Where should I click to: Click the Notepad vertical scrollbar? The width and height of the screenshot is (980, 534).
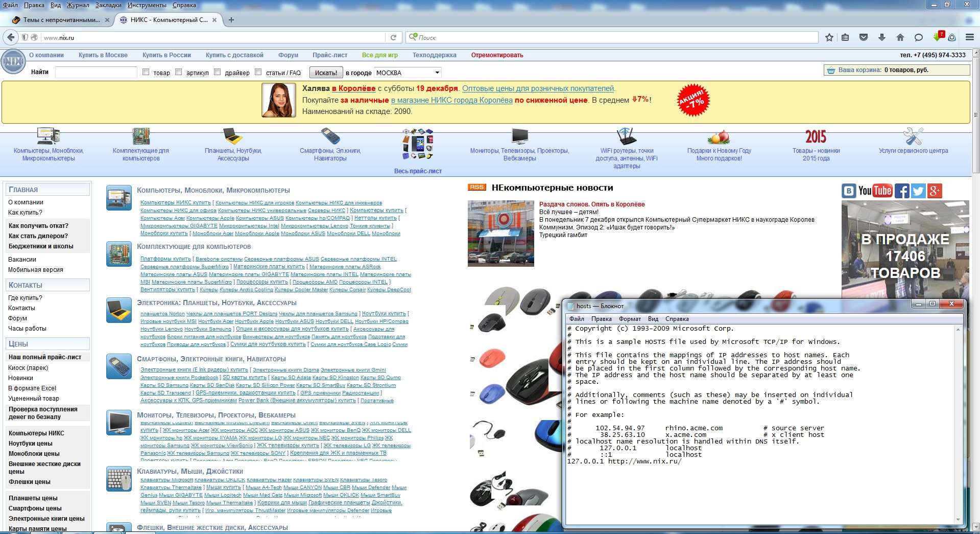point(958,425)
